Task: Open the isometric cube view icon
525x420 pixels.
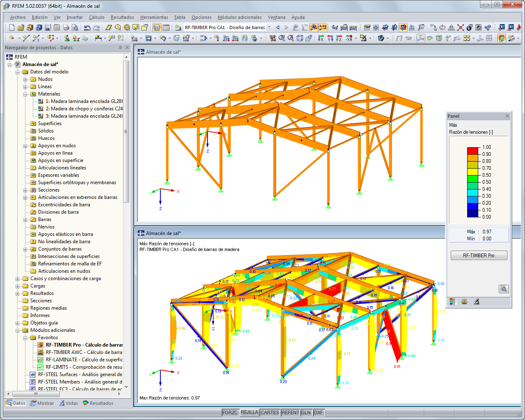Action: coord(300,38)
